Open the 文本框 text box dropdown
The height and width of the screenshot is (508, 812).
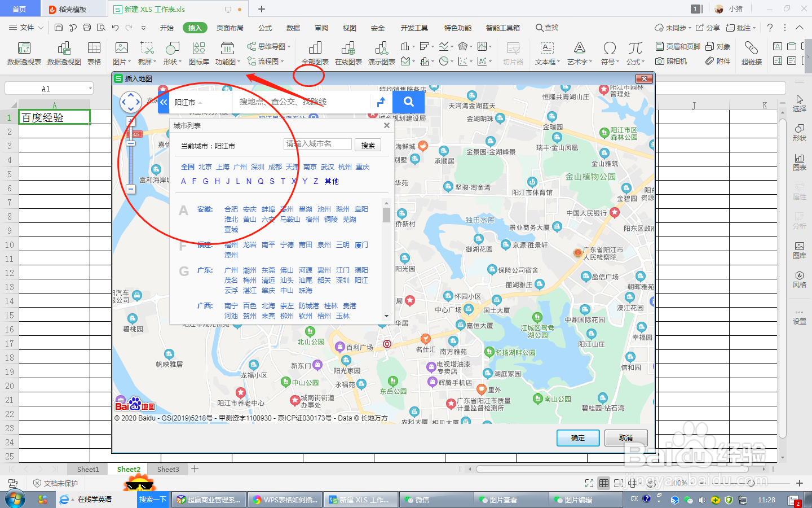click(x=547, y=62)
